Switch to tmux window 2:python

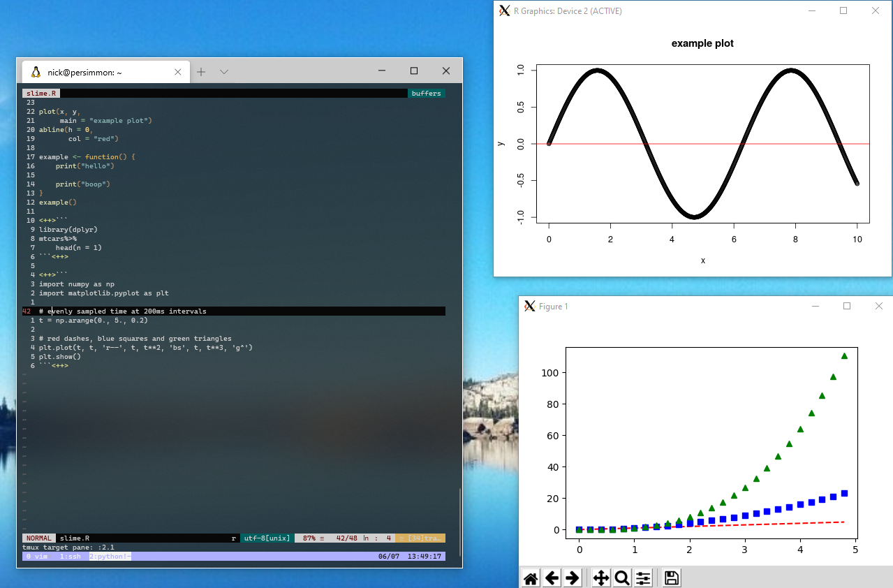point(109,557)
